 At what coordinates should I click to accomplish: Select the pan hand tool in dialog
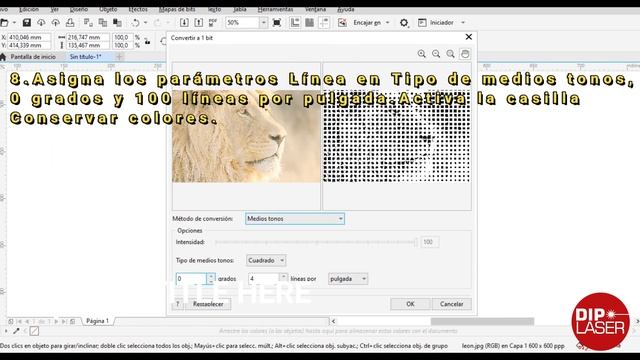[465, 54]
